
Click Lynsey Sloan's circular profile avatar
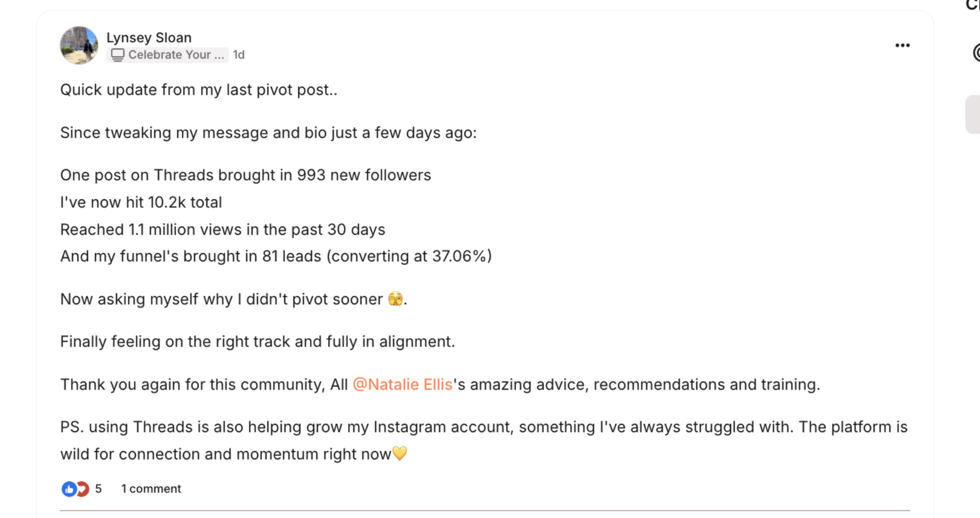click(x=79, y=45)
